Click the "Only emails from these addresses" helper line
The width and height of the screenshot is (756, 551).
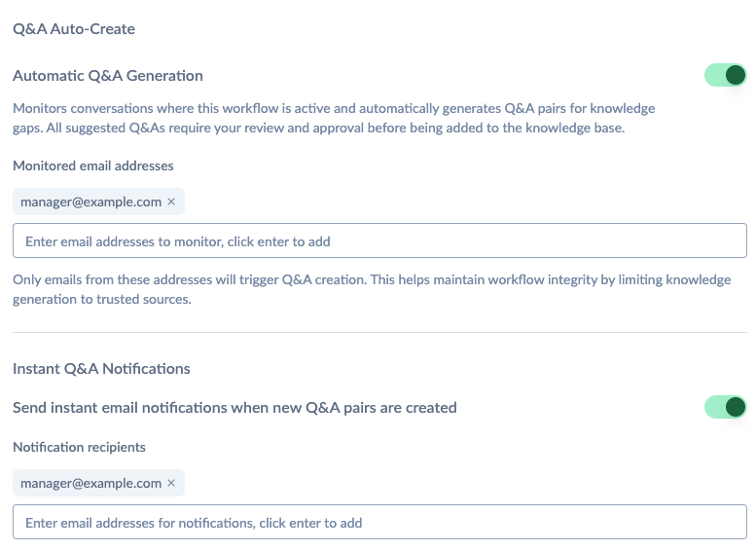[372, 279]
